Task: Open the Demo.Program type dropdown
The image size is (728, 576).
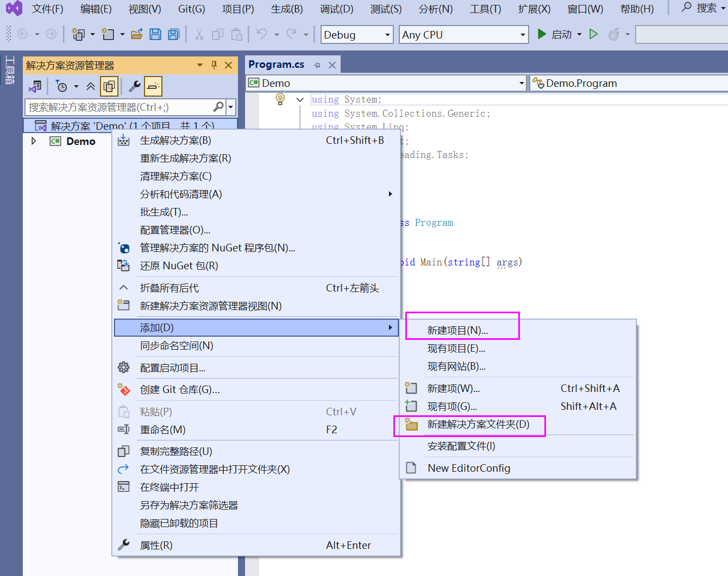Action: click(629, 83)
